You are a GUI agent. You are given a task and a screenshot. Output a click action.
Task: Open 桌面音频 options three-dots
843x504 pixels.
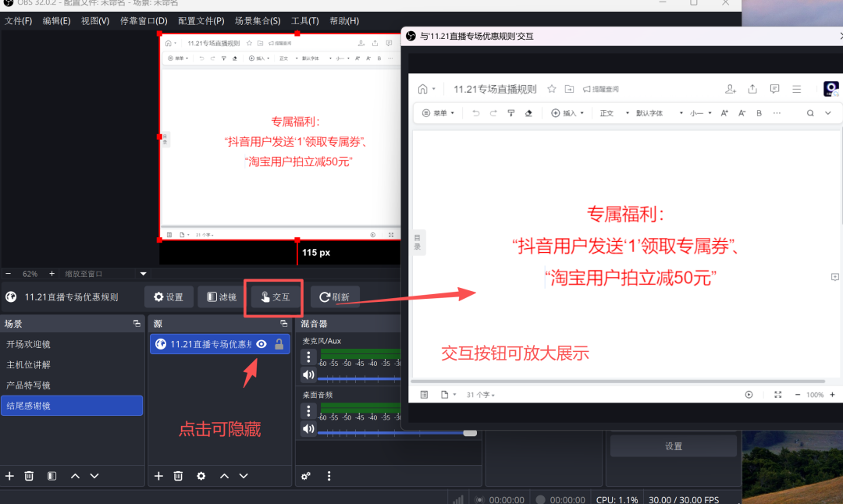click(308, 411)
